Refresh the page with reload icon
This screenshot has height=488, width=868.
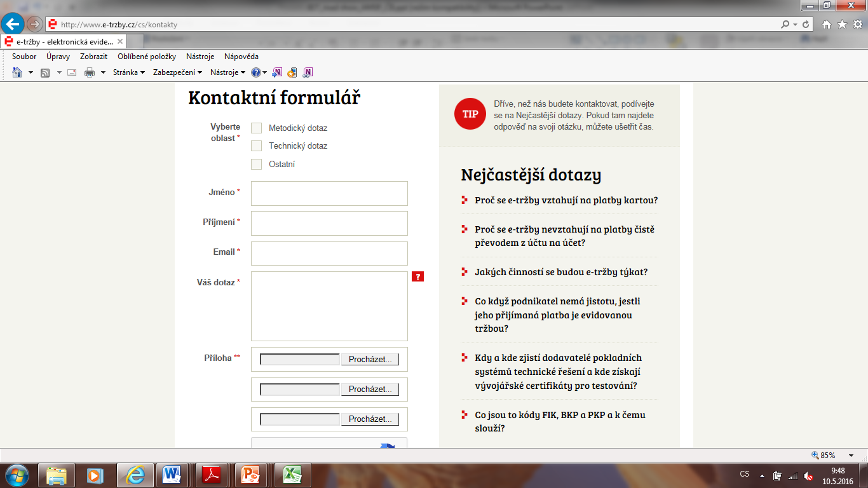click(806, 24)
